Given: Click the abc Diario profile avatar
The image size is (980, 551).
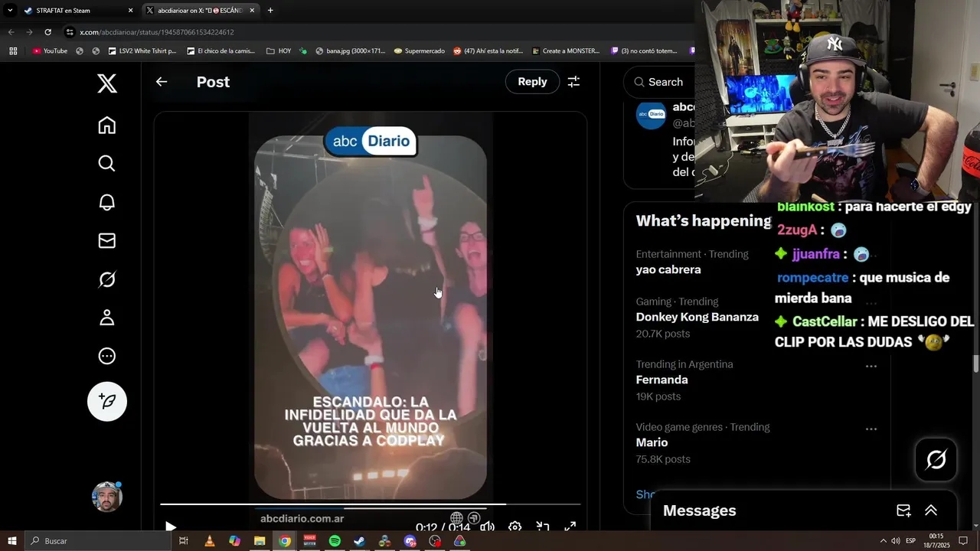Looking at the screenshot, I should click(652, 114).
